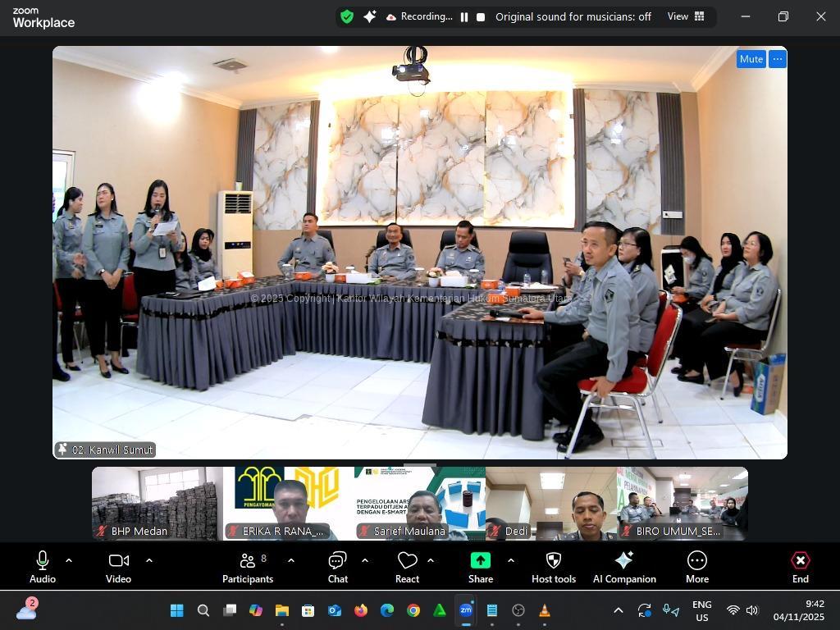Mute the microphone via Audio button
Viewport: 840px width, 630px height.
[43, 567]
